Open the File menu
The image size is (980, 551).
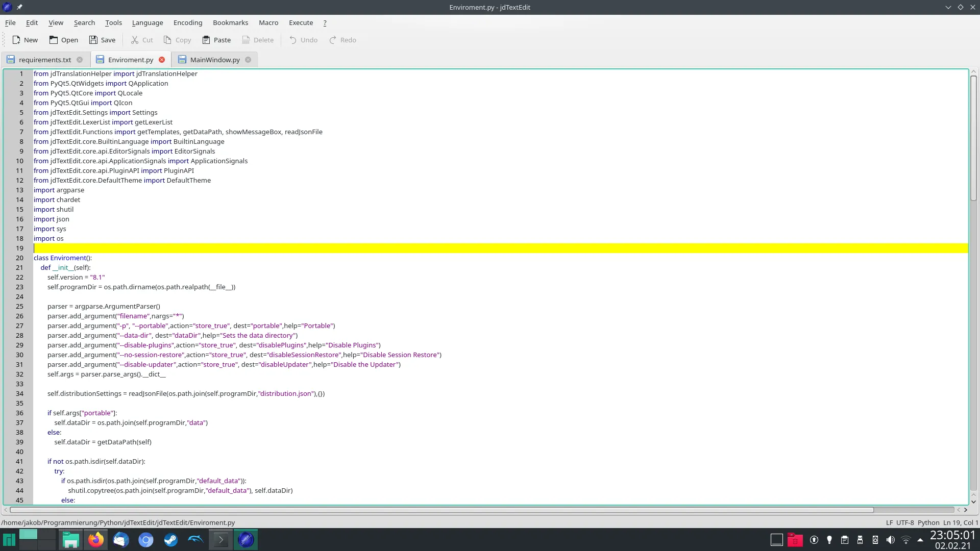tap(10, 22)
